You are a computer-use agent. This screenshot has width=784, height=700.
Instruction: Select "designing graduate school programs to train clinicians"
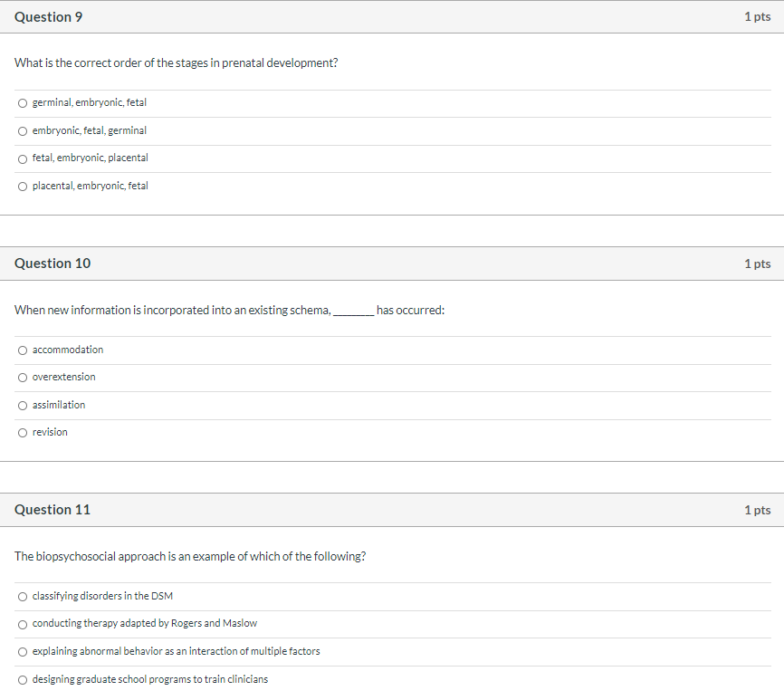pyautogui.click(x=23, y=680)
